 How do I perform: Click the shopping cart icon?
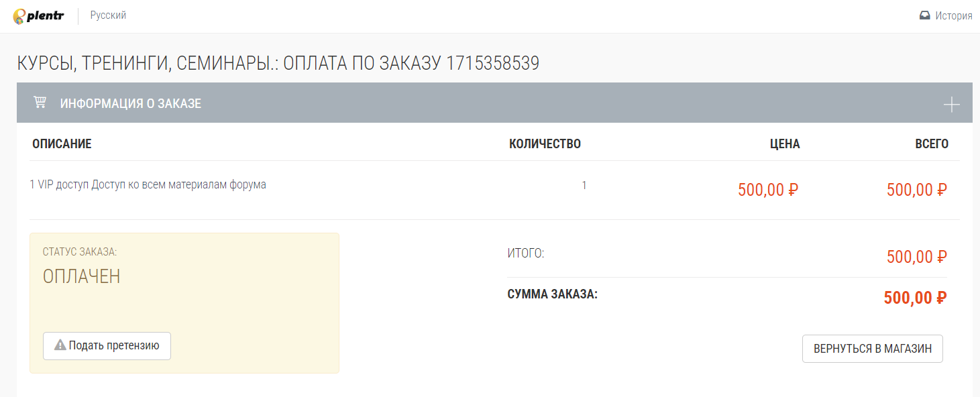[40, 103]
